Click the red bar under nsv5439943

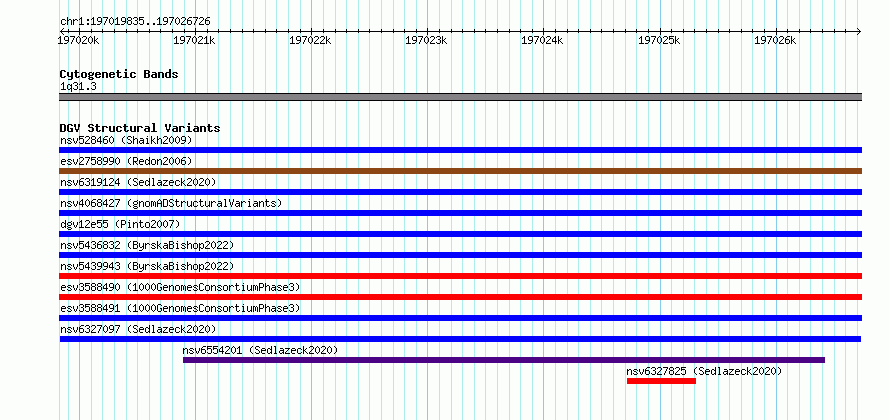pyautogui.click(x=460, y=276)
